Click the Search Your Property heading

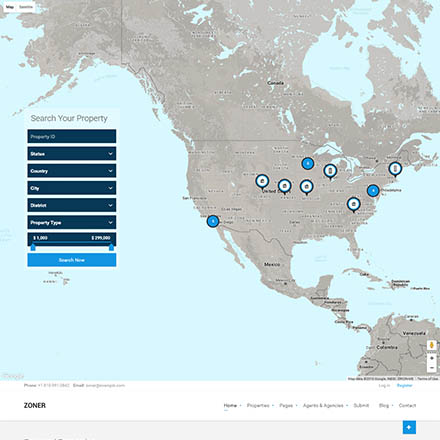[69, 118]
